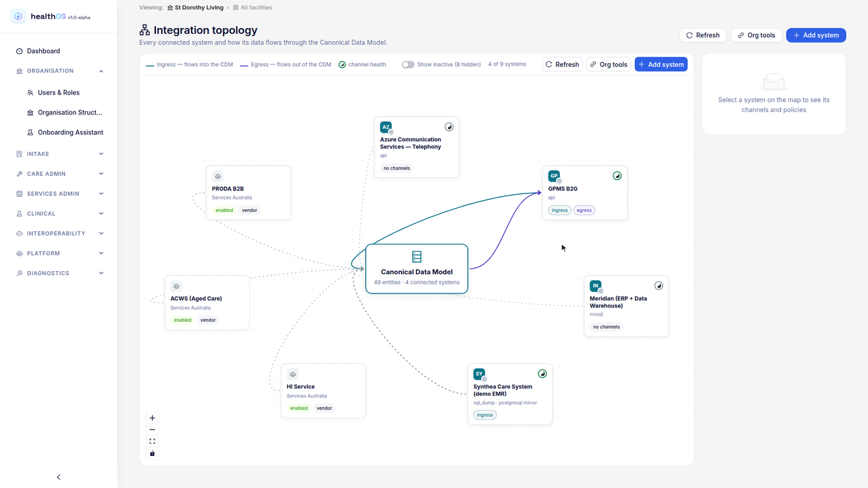Click the Users & Roles icon

31,93
